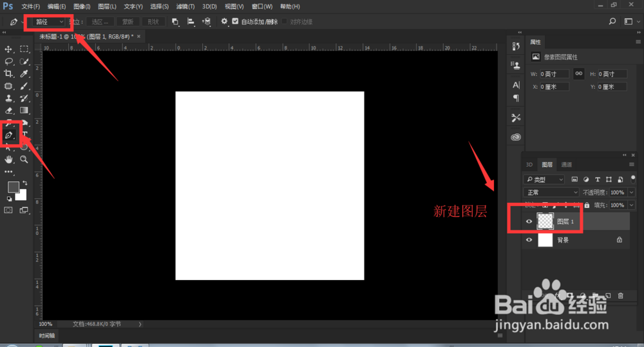The height and width of the screenshot is (347, 644).
Task: Select the Pen tool in toolbox
Action: coord(8,135)
